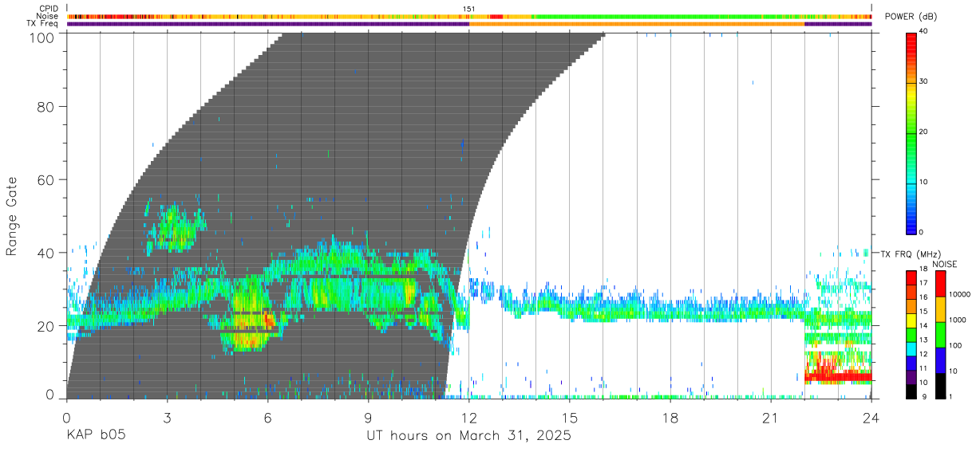Click the CPID value 151
The width and height of the screenshot is (980, 452).
[x=468, y=10]
